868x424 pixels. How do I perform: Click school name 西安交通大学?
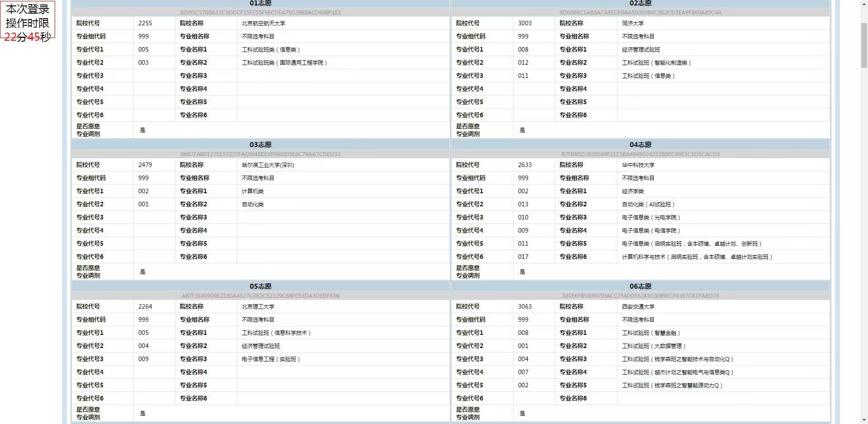pyautogui.click(x=638, y=306)
